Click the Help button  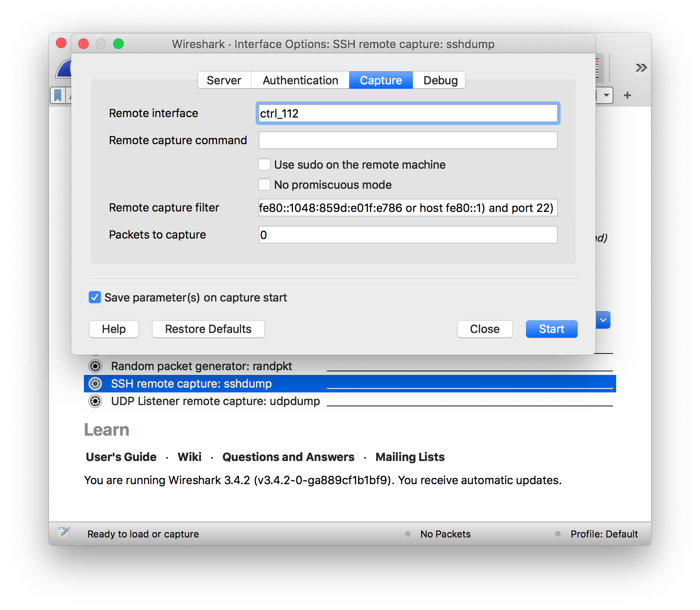tap(114, 329)
